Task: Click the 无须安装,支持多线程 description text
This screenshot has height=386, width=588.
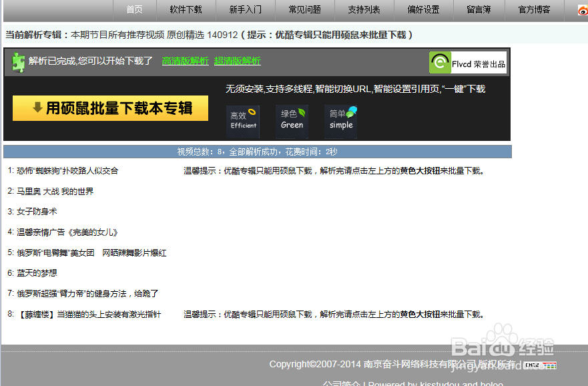Action: 355,89
